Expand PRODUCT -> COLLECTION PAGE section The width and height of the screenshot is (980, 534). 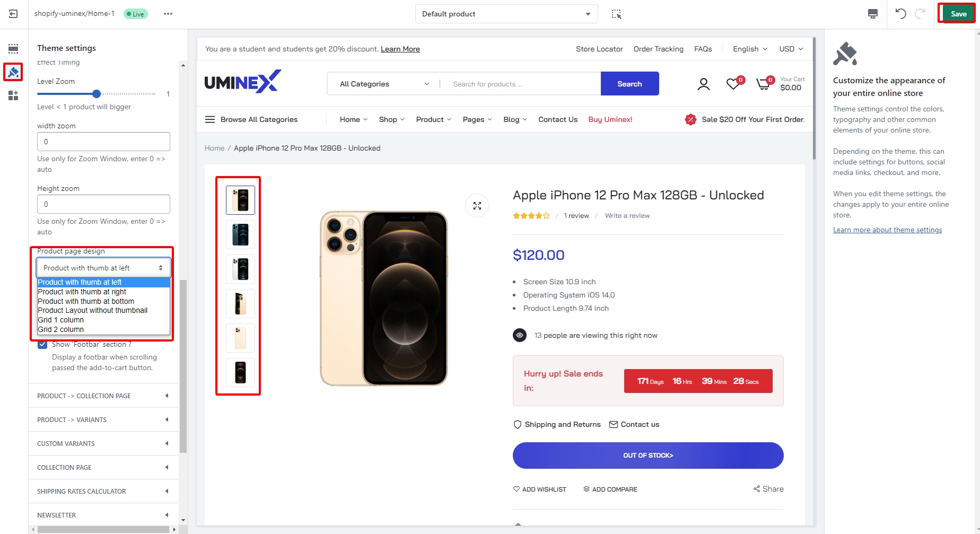(x=103, y=396)
